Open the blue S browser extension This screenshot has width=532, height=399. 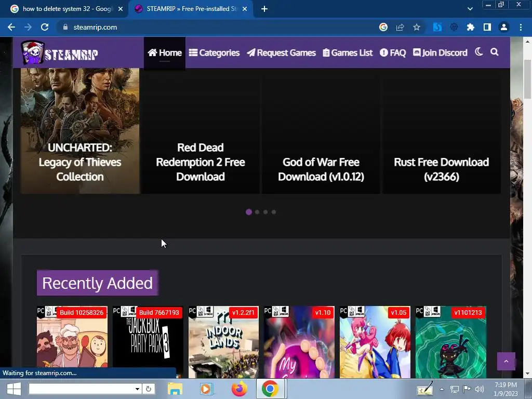tap(437, 27)
